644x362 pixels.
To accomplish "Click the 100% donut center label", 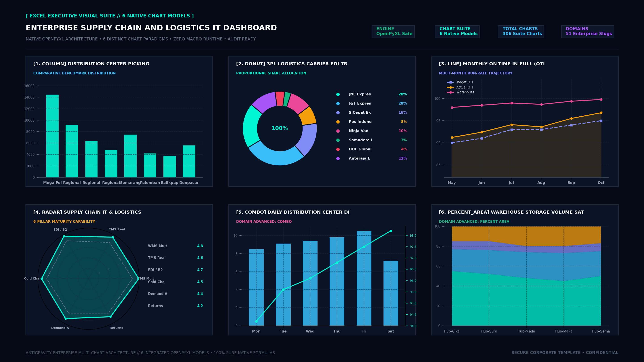I will click(x=280, y=128).
